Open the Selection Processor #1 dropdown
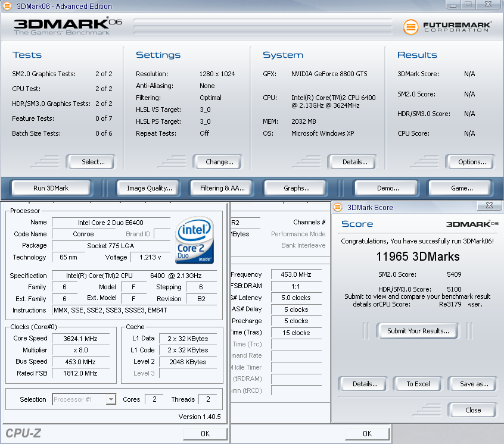This screenshot has width=504, height=444. click(111, 399)
